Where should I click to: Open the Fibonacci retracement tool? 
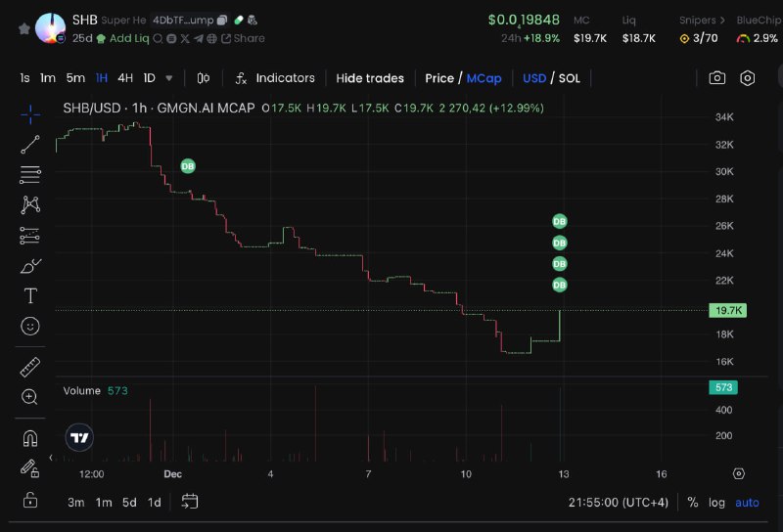click(x=30, y=175)
